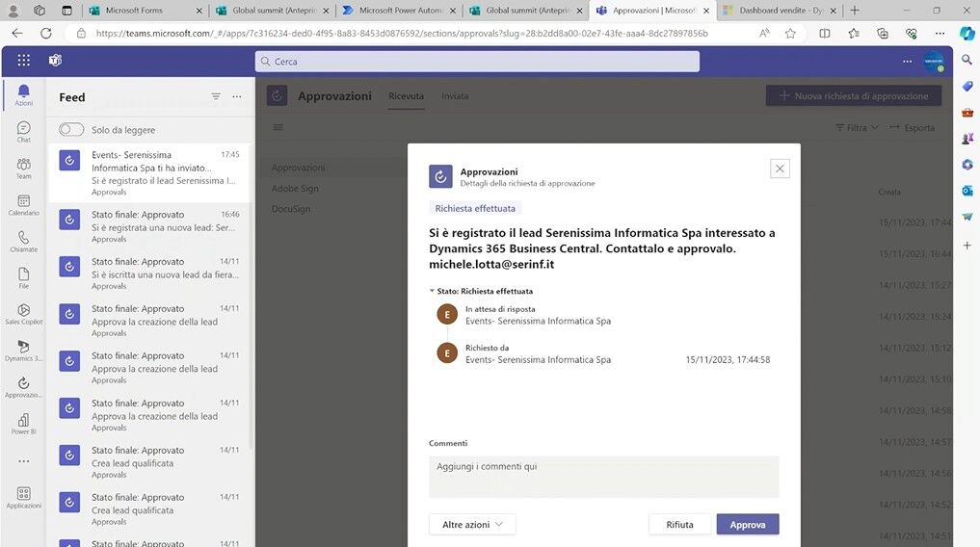
Task: Open the File section icon
Action: click(x=23, y=277)
